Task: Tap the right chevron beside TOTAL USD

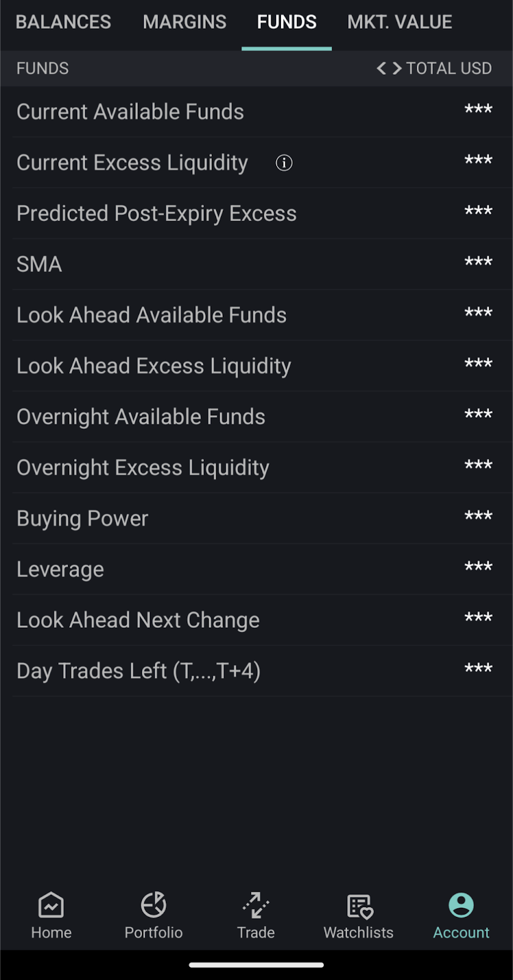Action: pos(397,68)
